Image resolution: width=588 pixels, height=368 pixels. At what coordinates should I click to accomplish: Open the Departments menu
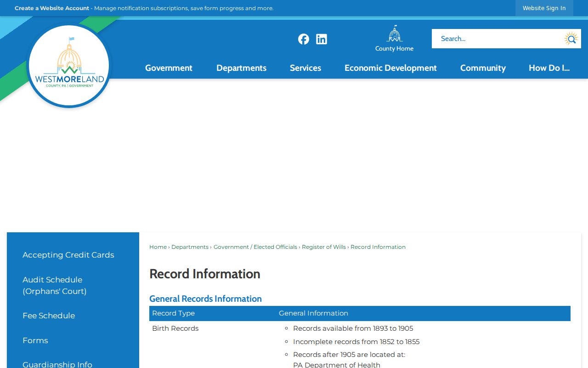pyautogui.click(x=241, y=68)
